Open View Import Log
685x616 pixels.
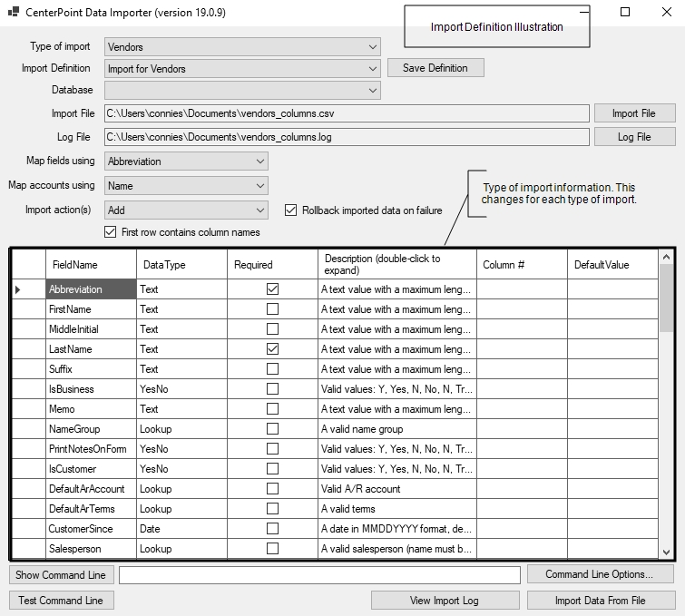(x=445, y=601)
